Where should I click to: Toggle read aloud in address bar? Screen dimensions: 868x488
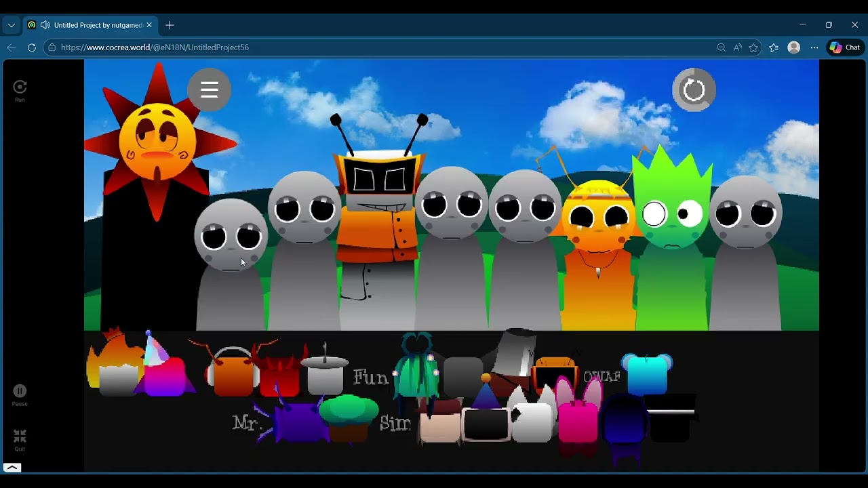click(737, 47)
